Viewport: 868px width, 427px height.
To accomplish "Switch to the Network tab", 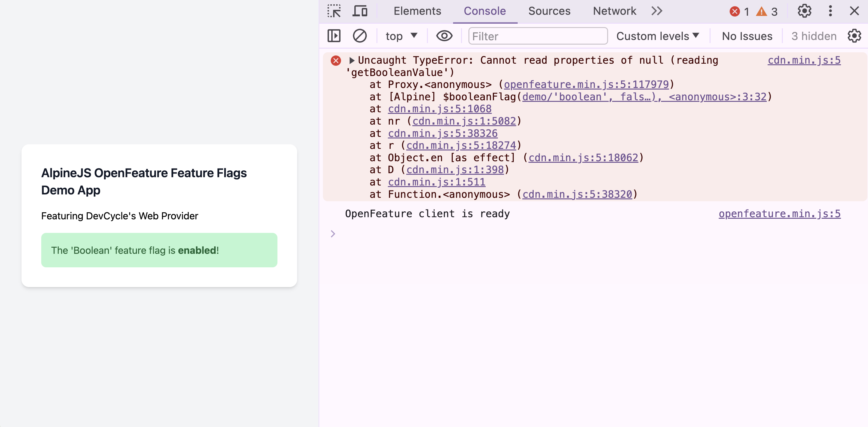I will pos(614,11).
